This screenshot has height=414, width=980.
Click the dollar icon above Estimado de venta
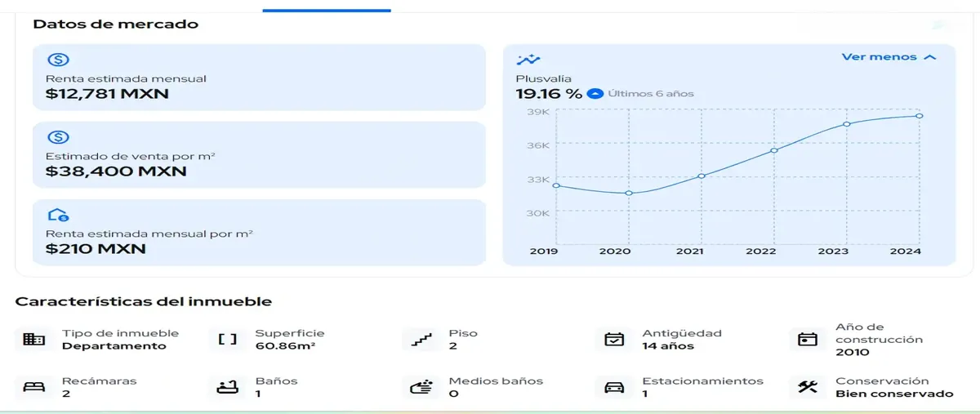[x=58, y=137]
